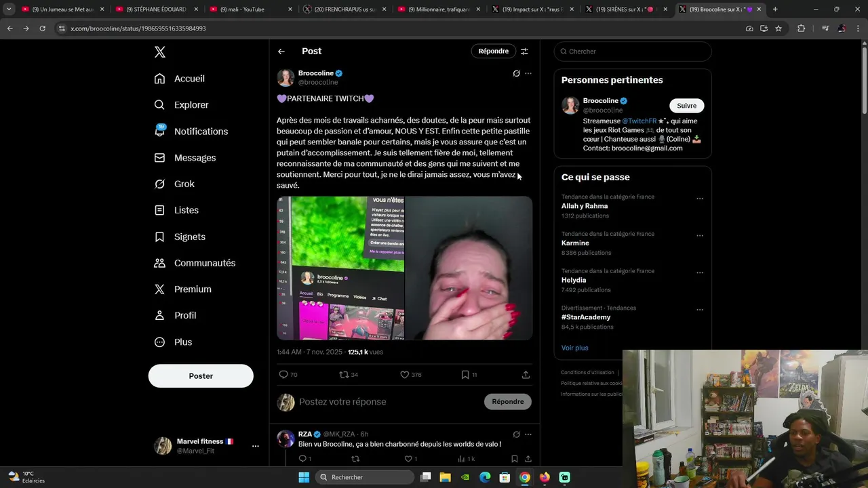
Task: Open Conditions d'utilisation footer link
Action: click(587, 373)
